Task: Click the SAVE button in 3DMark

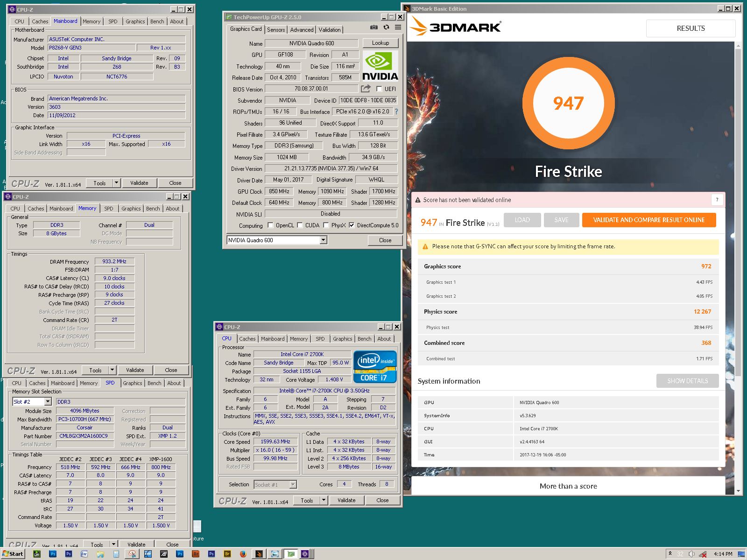Action: tap(561, 220)
